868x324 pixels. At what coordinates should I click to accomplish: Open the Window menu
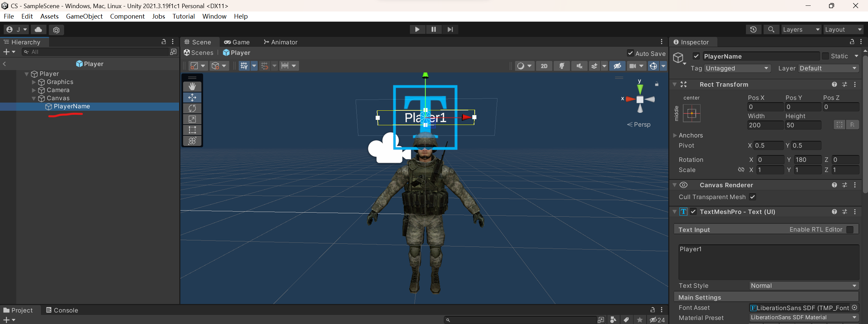point(214,16)
